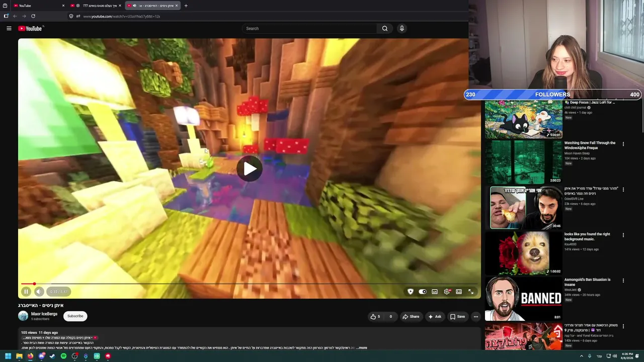Open the taskbar volume control
The width and height of the screenshot is (644, 362).
pyautogui.click(x=615, y=356)
